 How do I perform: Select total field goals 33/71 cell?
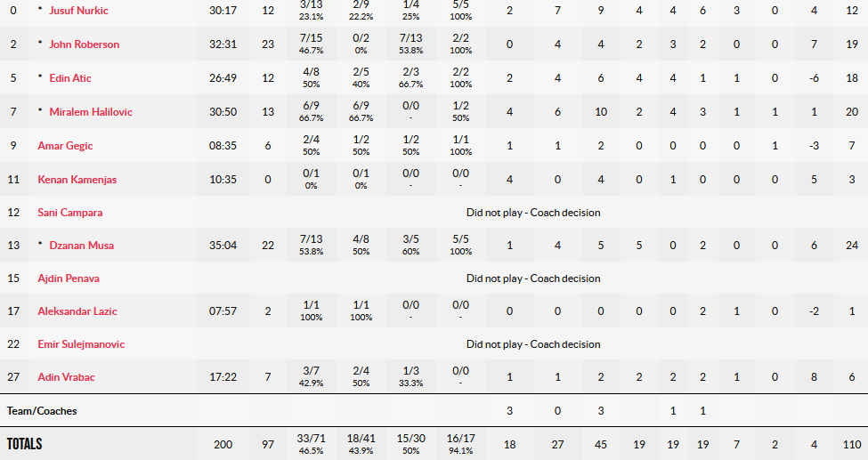[x=311, y=444]
